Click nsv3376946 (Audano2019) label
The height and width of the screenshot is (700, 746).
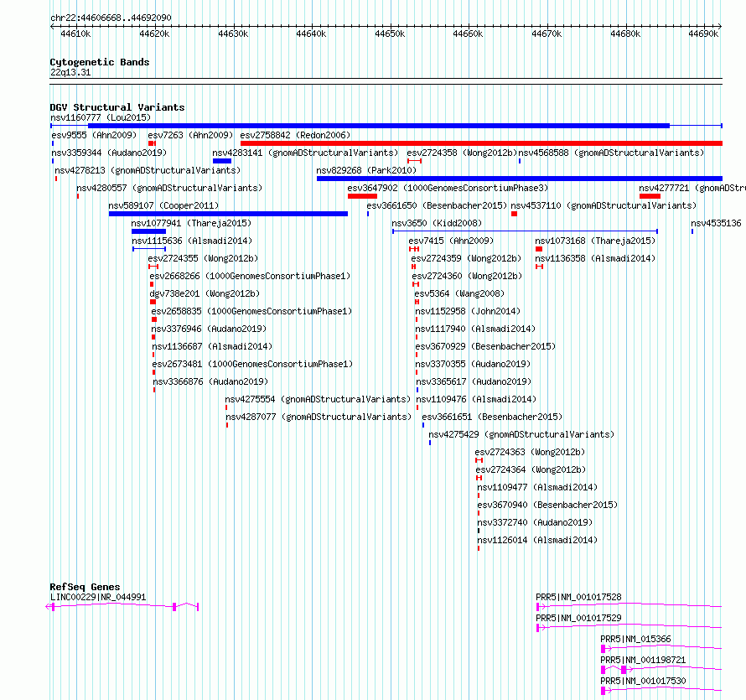(x=209, y=329)
